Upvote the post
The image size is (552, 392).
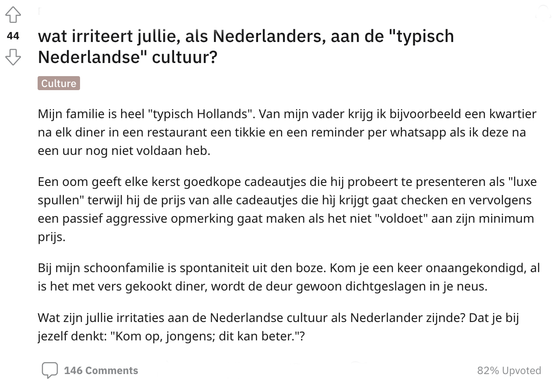tap(13, 15)
